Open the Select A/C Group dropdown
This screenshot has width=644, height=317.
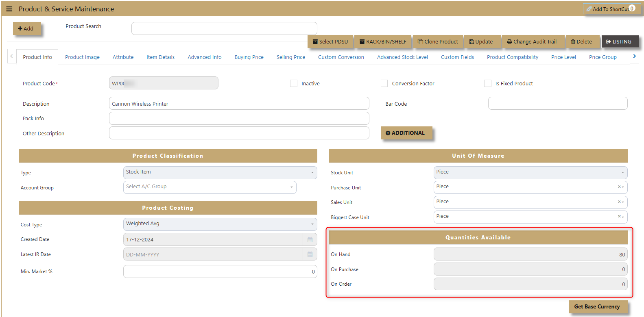pyautogui.click(x=210, y=187)
